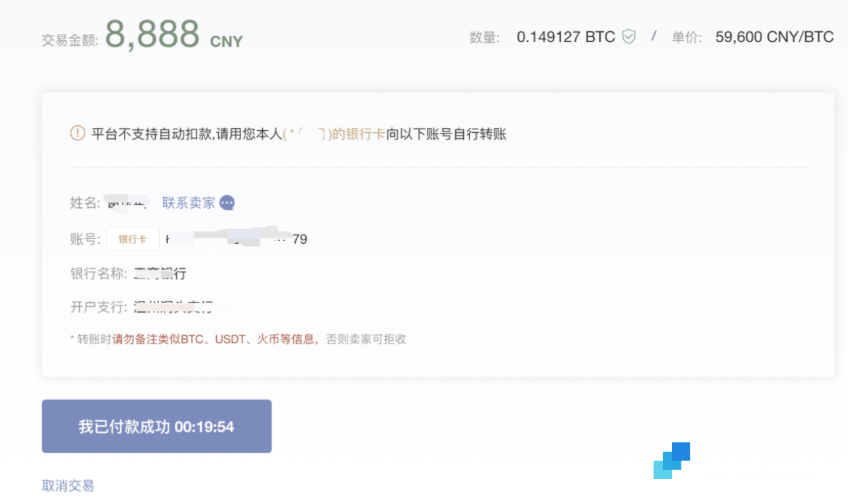Click the masked seller name beside 姓名
This screenshot has height=504, width=848.
127,203
